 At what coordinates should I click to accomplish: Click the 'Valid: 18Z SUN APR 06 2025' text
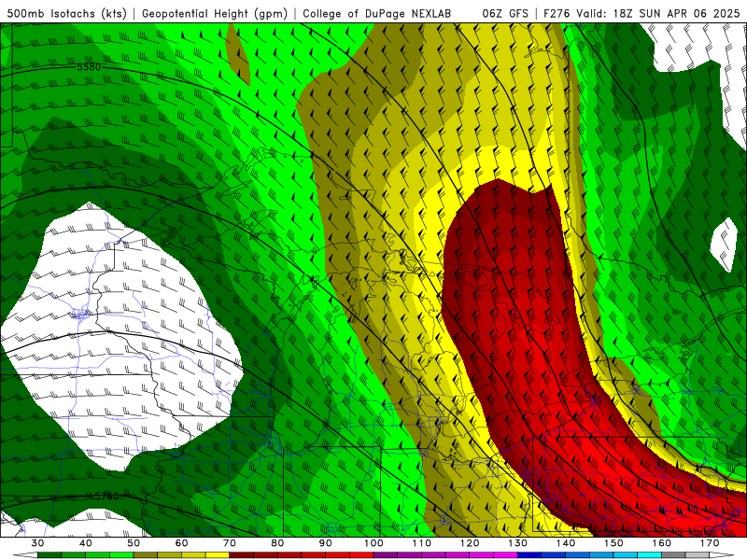658,13
